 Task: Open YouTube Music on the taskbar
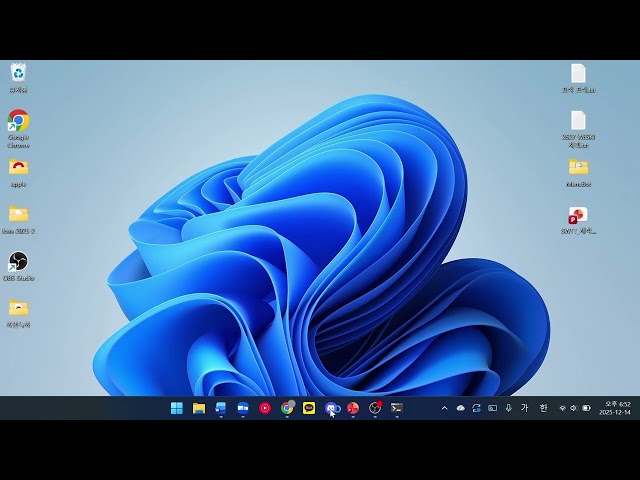pyautogui.click(x=265, y=408)
